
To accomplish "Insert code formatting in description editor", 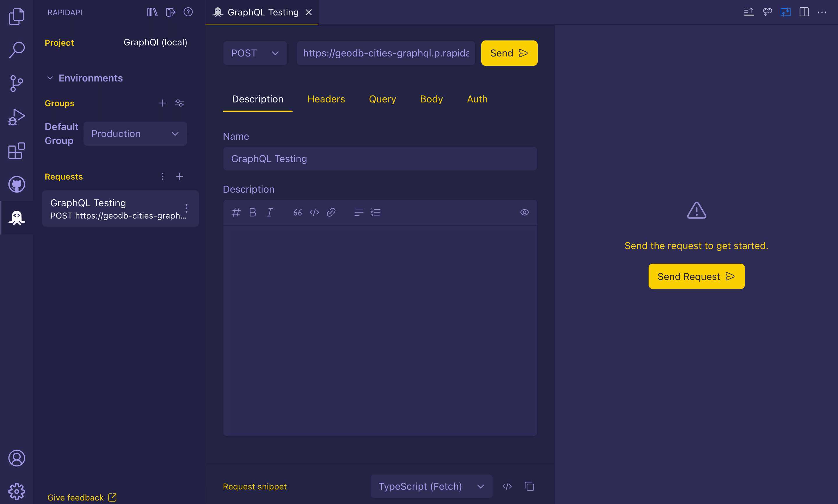I will point(315,212).
